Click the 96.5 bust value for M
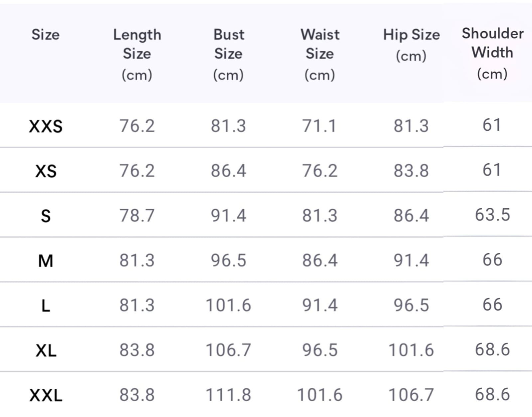532x417 pixels. click(228, 260)
